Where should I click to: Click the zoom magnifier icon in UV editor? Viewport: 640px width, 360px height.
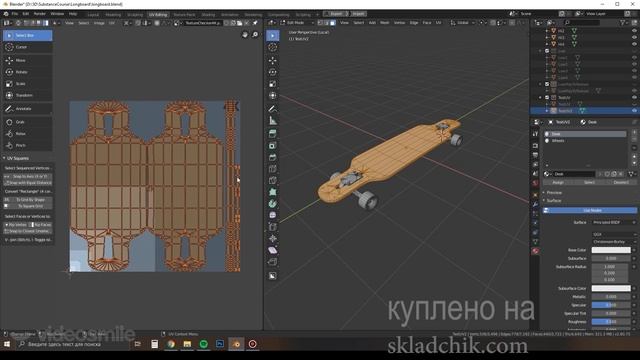[255, 35]
